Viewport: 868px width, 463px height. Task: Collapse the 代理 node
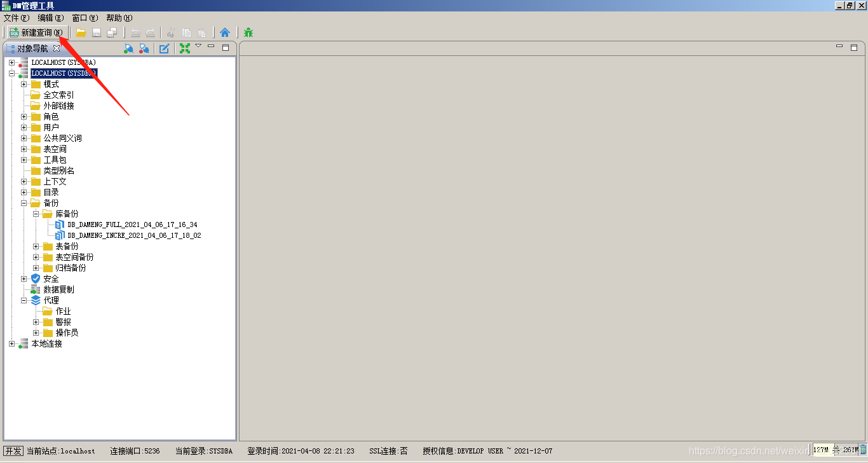coord(24,300)
